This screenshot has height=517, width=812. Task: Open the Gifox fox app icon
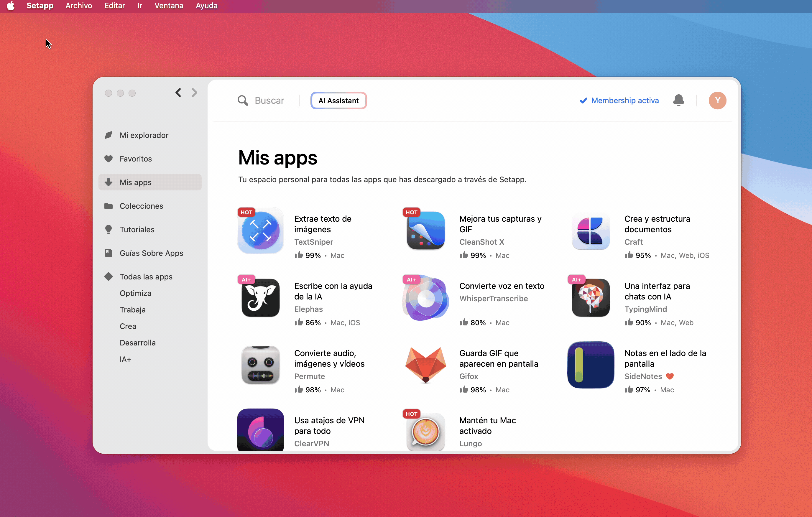point(425,365)
